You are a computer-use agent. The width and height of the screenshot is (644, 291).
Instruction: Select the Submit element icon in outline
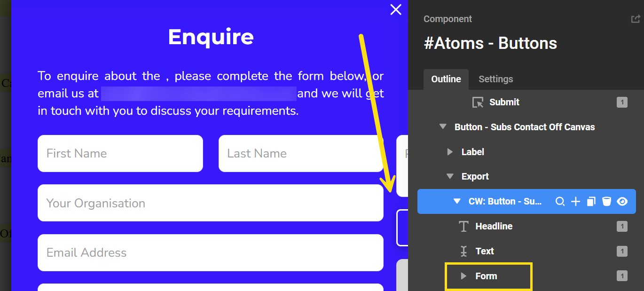coord(478,102)
